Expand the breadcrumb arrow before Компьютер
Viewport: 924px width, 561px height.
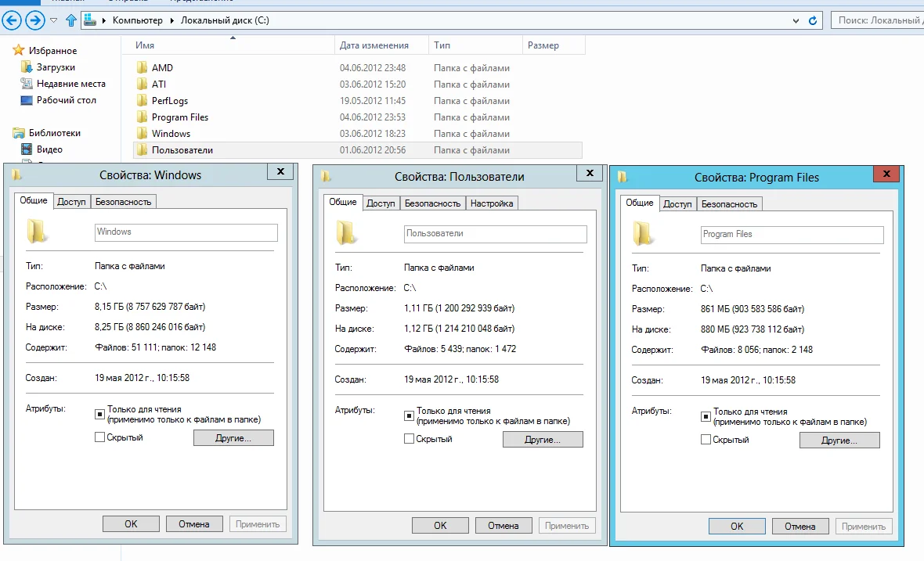tap(104, 20)
